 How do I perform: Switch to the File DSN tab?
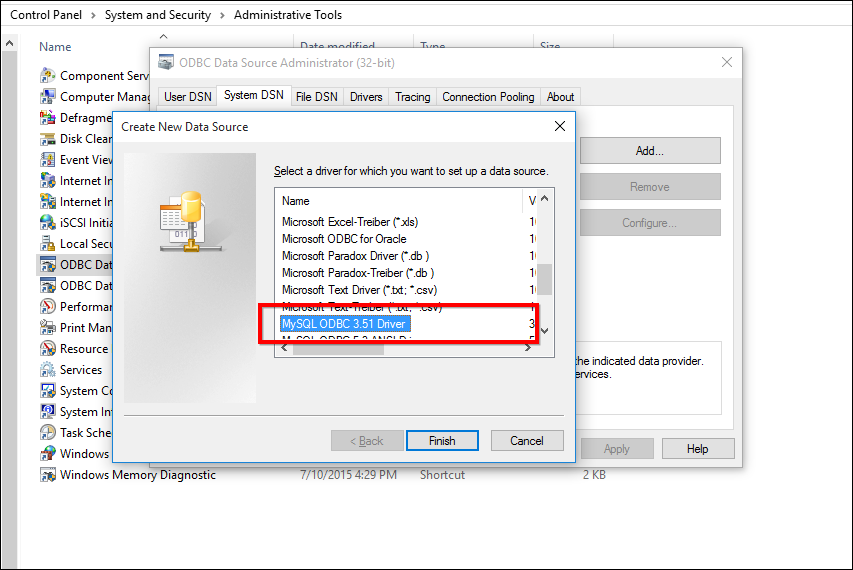pos(317,97)
